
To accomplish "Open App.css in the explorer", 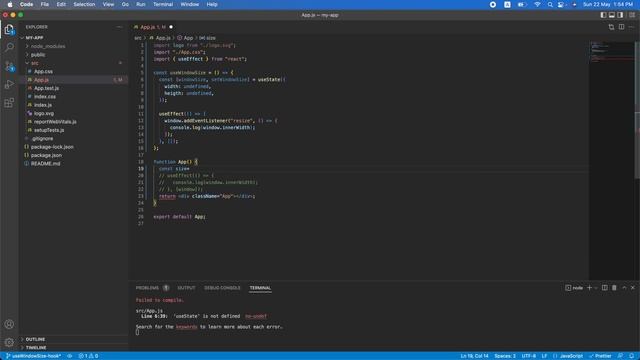I will 43,71.
